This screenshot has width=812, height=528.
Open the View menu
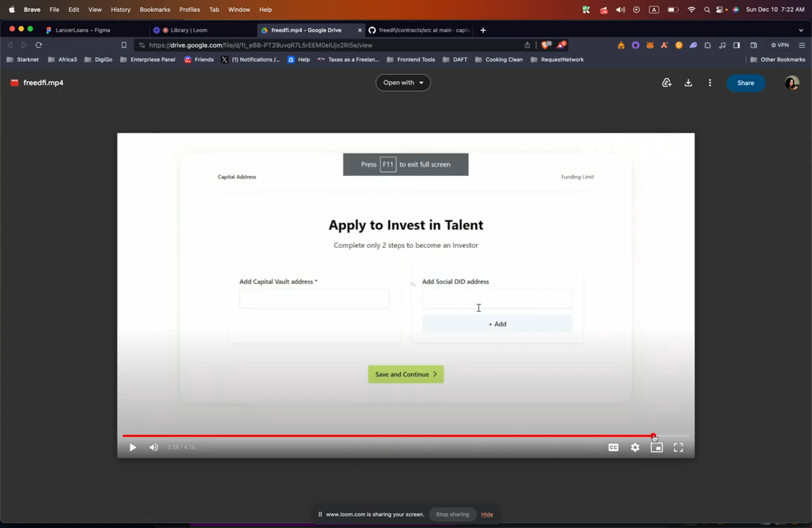[95, 10]
